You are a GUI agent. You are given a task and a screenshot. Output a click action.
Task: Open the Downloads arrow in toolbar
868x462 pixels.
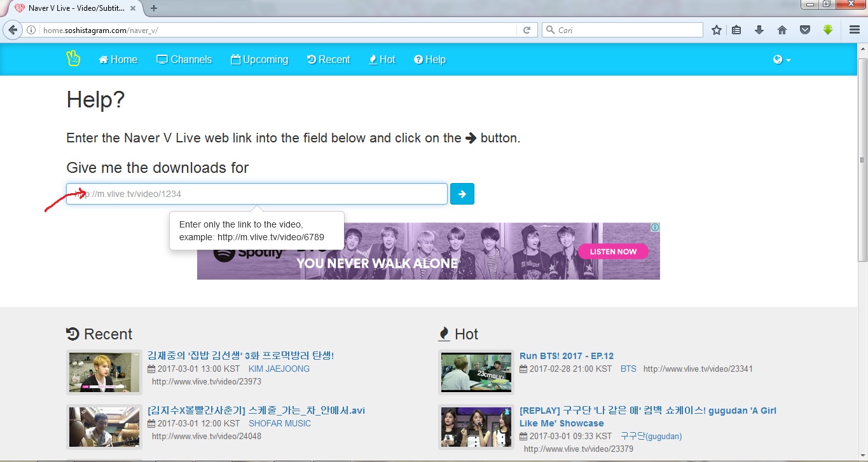pyautogui.click(x=759, y=30)
